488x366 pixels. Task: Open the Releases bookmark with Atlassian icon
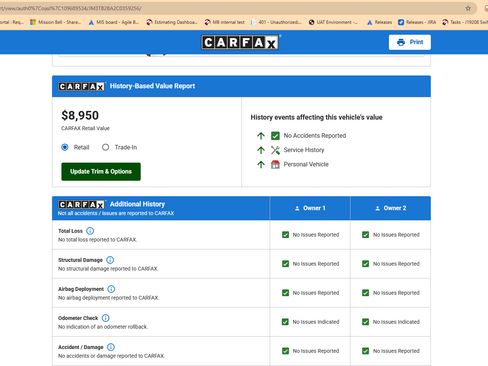point(379,22)
